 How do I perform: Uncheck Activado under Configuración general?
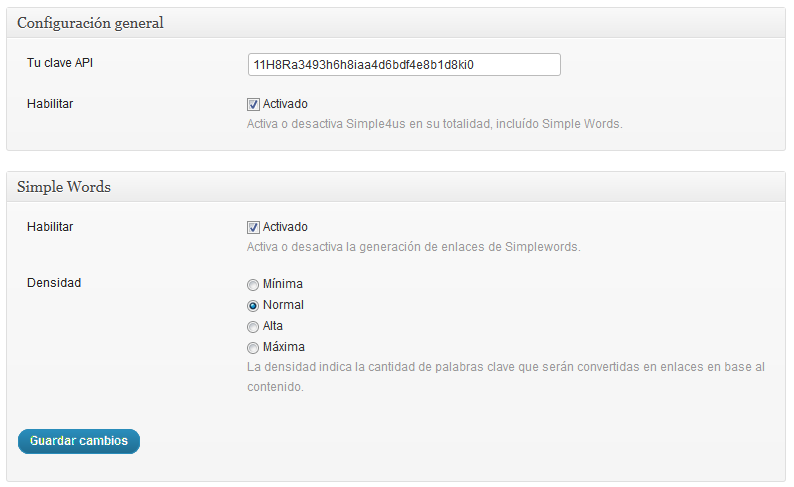(x=253, y=104)
